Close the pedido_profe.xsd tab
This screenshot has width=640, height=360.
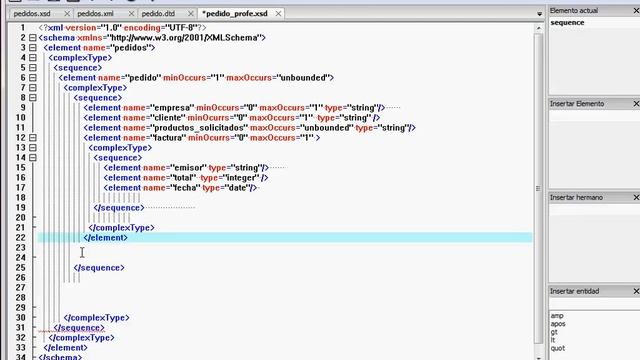click(x=278, y=13)
